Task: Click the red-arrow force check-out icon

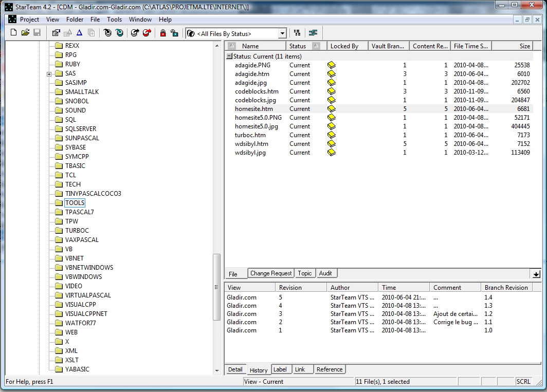Action: tap(147, 33)
